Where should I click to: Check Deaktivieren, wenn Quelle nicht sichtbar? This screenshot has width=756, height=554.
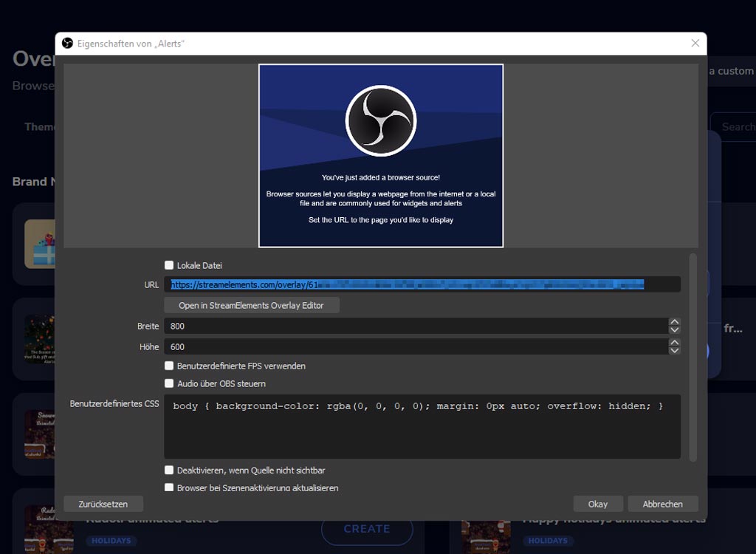click(169, 470)
